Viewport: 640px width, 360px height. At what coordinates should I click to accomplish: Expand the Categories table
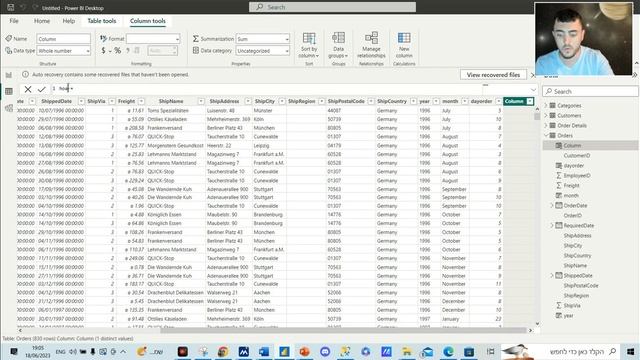(546, 105)
